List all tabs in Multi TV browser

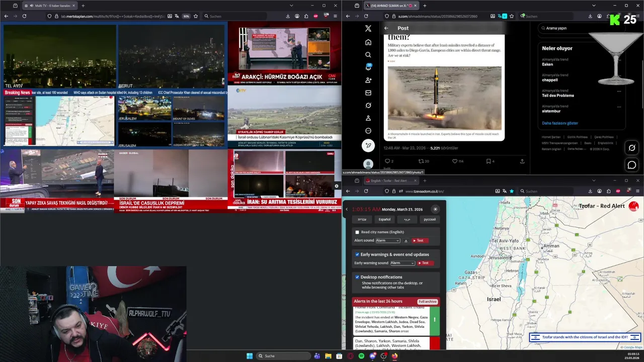291,6
